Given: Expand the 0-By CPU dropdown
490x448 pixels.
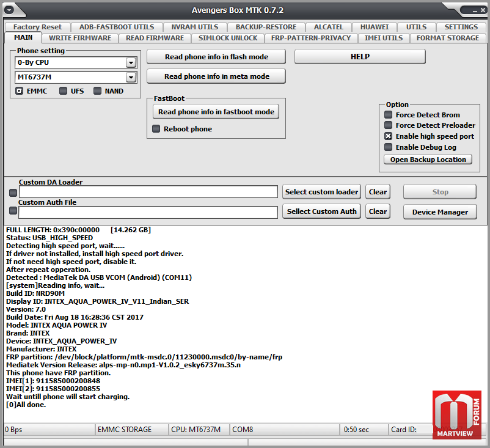Looking at the screenshot, I should [131, 63].
